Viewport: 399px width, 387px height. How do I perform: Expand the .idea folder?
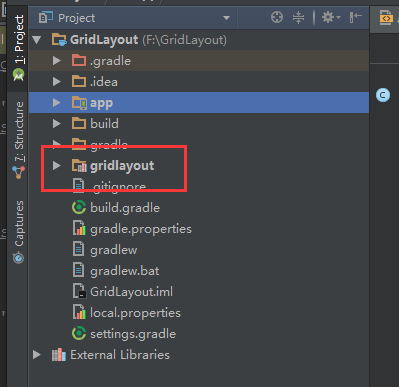tap(57, 82)
